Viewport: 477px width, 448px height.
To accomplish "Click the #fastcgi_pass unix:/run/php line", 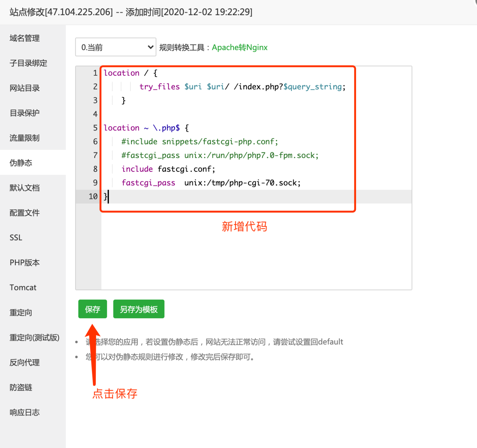I will 220,156.
